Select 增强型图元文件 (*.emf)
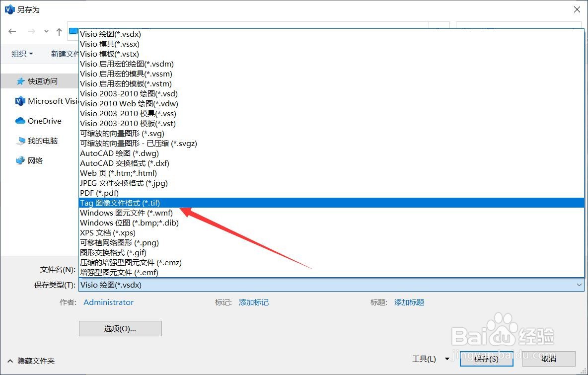This screenshot has height=375, width=588. coord(332,273)
